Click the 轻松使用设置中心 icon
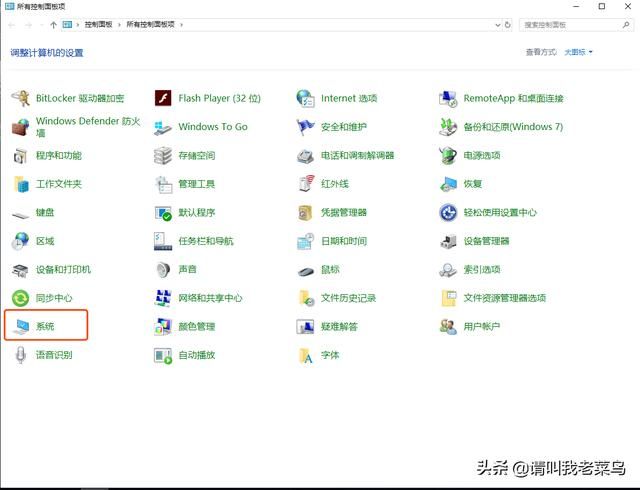This screenshot has height=490, width=640. pyautogui.click(x=448, y=213)
